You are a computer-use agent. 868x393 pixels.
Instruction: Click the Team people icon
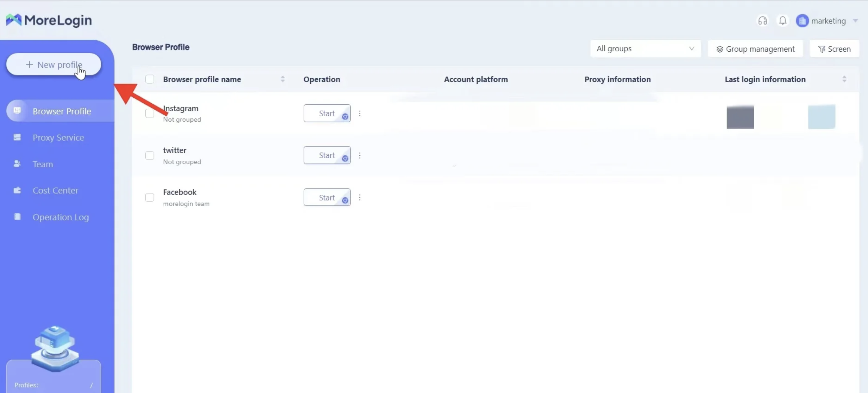point(17,163)
